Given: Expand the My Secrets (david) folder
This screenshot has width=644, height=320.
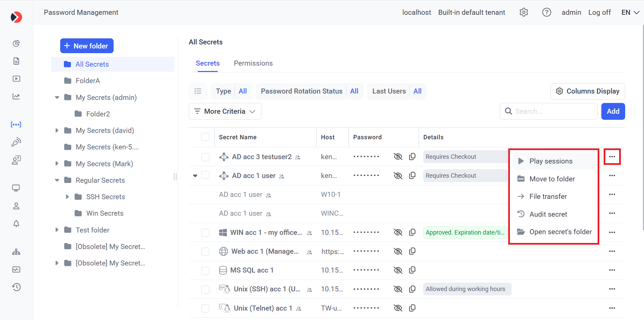Looking at the screenshot, I should (57, 131).
